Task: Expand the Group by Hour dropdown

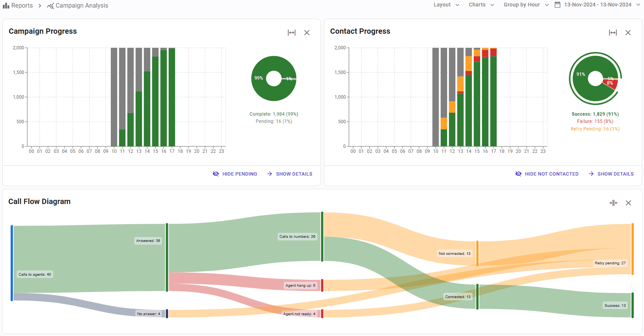Action: [x=526, y=5]
